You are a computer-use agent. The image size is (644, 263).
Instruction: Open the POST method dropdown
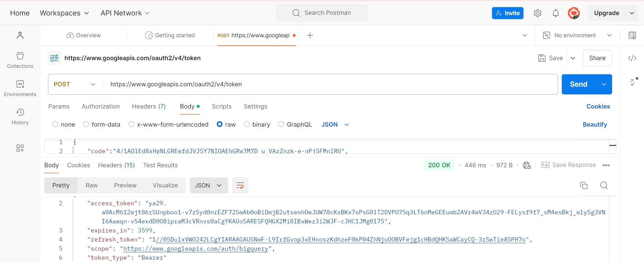pos(76,84)
